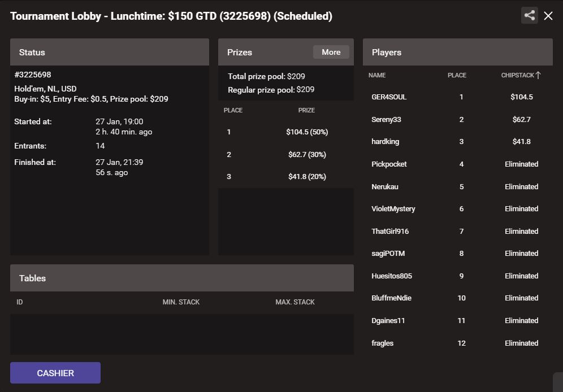This screenshot has width=563, height=392.
Task: Open More prize details
Action: point(331,52)
